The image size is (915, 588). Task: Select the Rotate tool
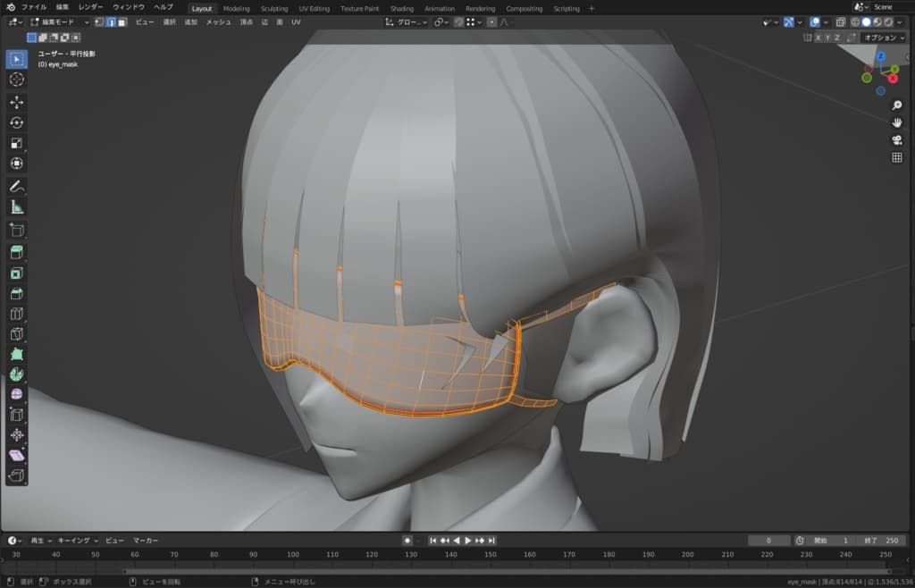point(16,122)
